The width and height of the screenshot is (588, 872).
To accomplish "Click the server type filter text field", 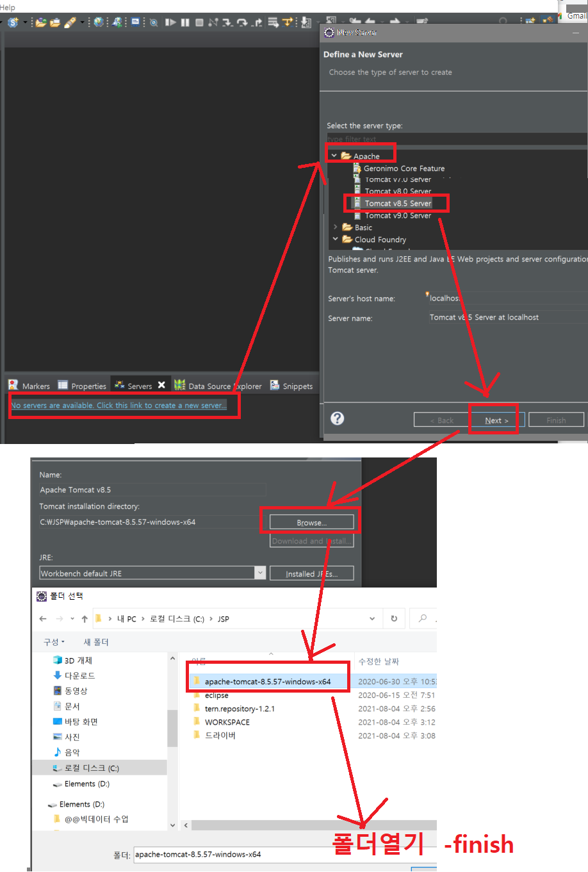I will click(x=457, y=139).
